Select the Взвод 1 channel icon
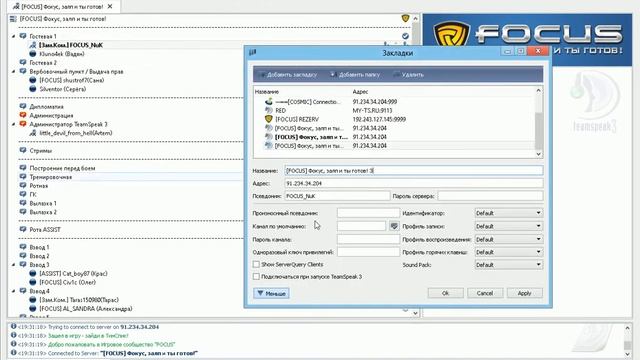 [x=23, y=247]
